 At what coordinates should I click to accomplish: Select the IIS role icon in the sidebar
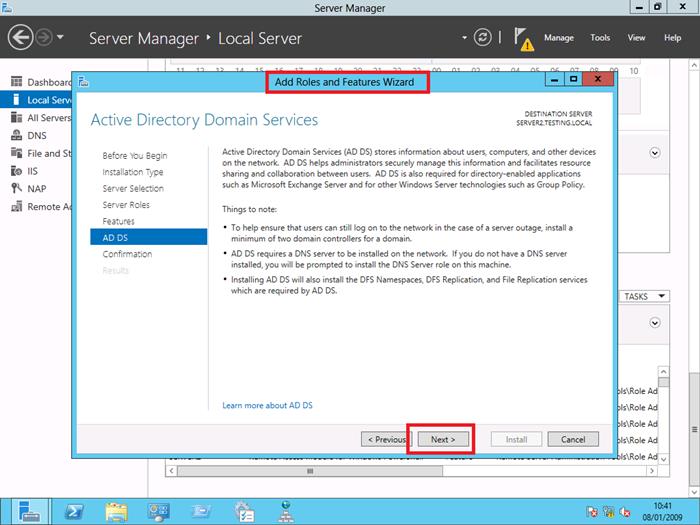point(17,171)
